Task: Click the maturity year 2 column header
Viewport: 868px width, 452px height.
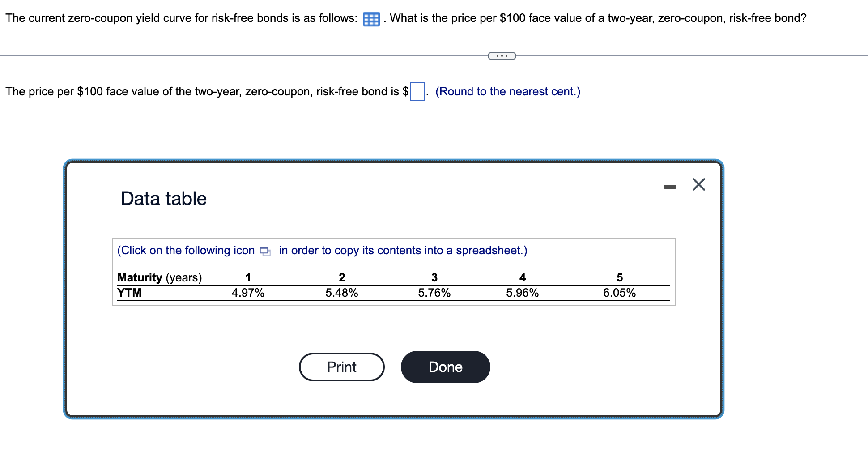Action: coord(342,277)
